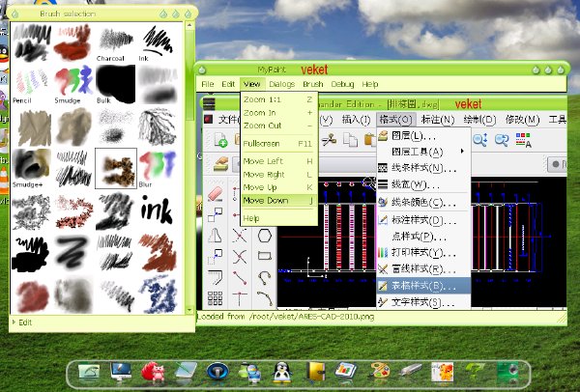
Task: Open the monitor-with-pen dock icon
Action: 121,372
